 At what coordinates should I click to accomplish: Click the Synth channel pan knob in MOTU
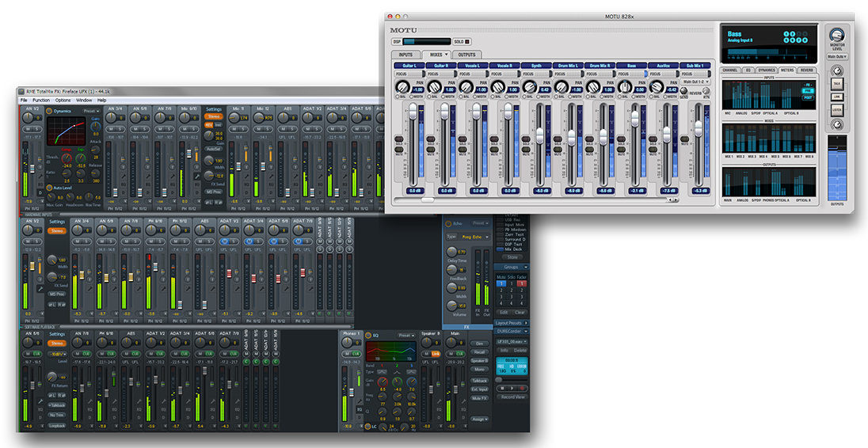(x=530, y=87)
